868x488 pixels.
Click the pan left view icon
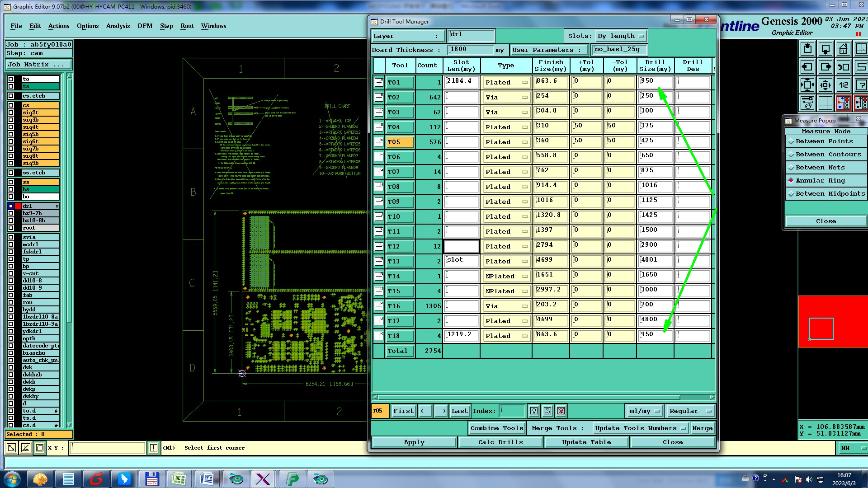pos(807,67)
